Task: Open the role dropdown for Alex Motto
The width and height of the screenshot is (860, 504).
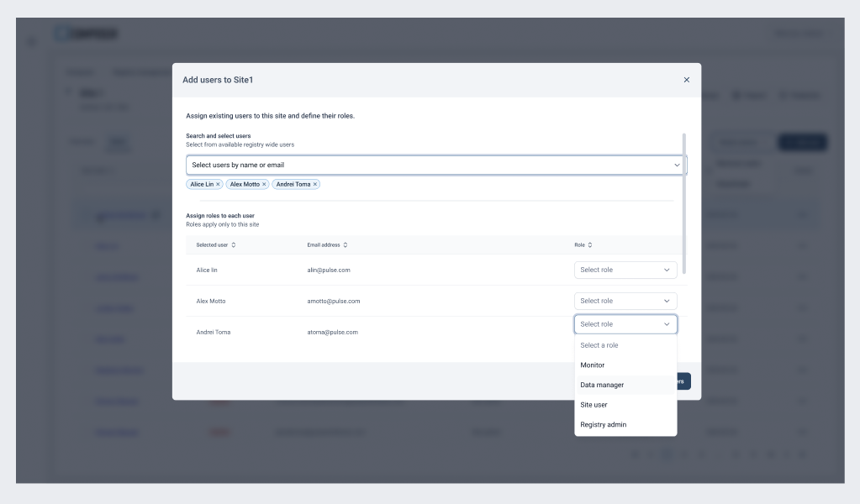Action: click(625, 301)
